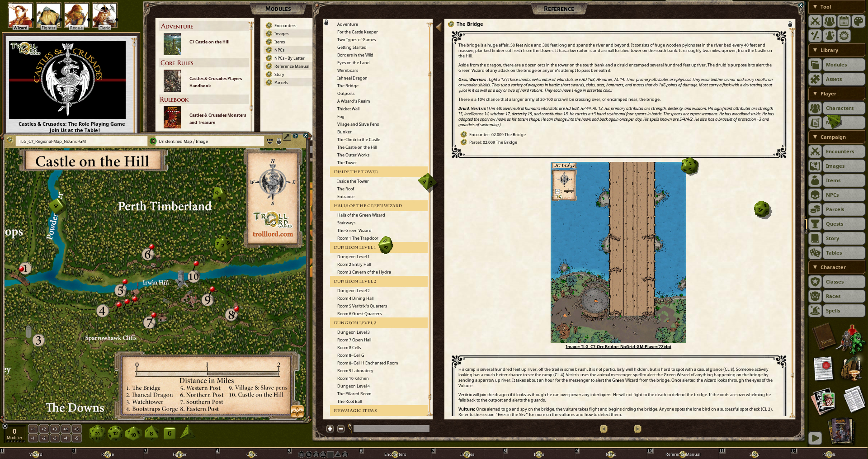Toggle the lock icon on The Bridge page

pyautogui.click(x=790, y=24)
